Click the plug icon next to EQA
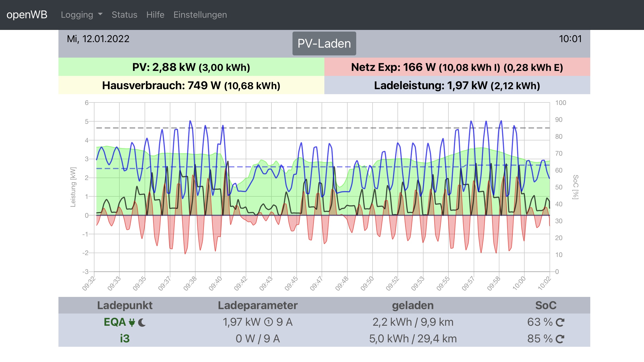The width and height of the screenshot is (644, 362). [x=132, y=322]
